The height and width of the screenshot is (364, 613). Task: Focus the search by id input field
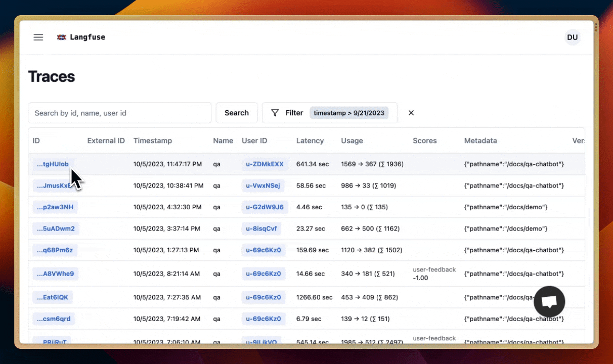(119, 113)
